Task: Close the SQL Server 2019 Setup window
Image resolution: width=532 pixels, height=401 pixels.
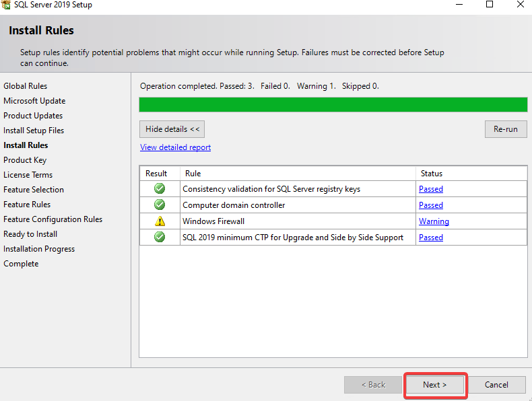Action: [x=521, y=5]
